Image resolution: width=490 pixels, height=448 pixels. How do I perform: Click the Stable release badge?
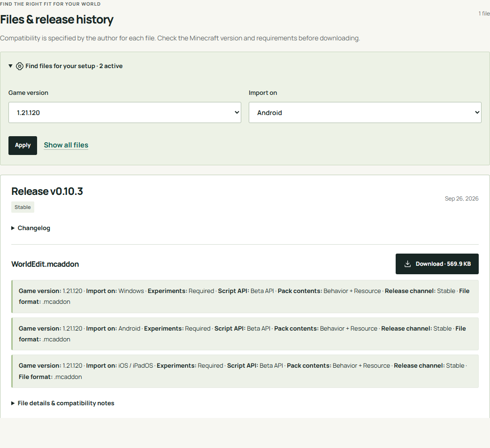pos(23,207)
